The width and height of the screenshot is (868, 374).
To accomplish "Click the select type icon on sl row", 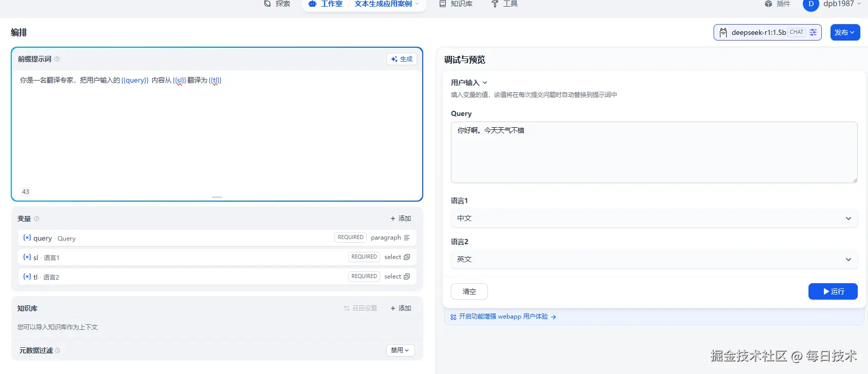I will 407,257.
